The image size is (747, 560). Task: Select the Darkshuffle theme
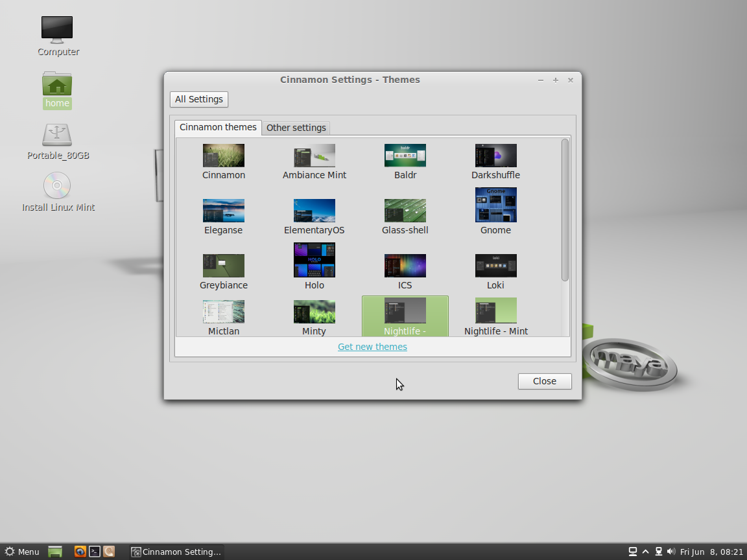[x=495, y=162]
